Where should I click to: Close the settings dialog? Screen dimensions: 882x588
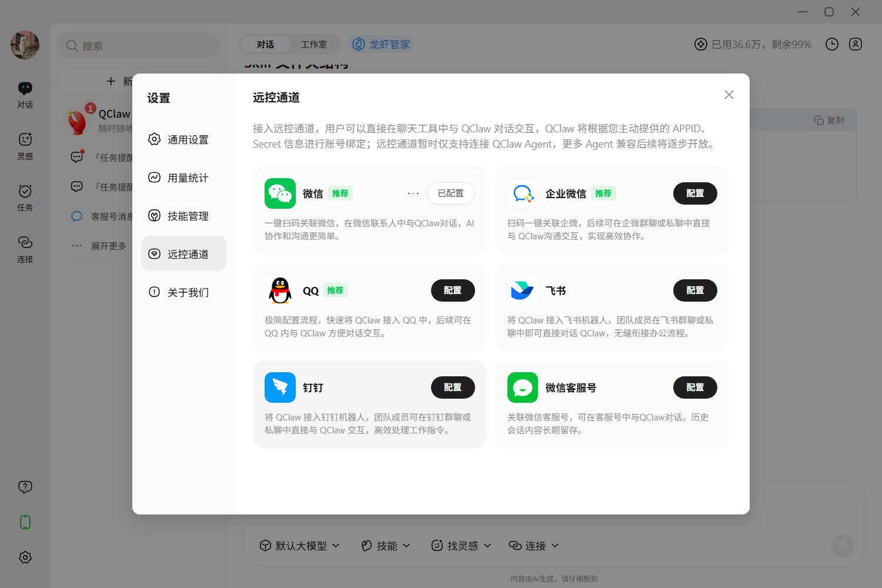(729, 95)
